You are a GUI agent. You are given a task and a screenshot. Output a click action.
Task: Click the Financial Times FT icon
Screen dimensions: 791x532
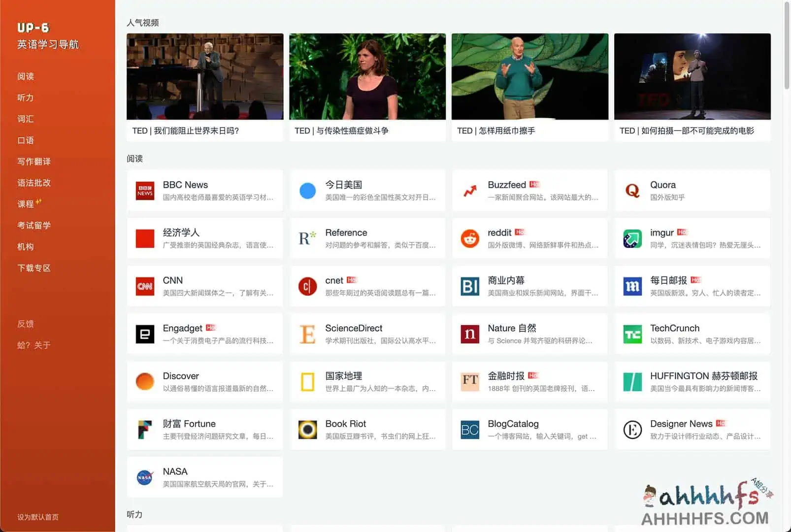(x=470, y=382)
